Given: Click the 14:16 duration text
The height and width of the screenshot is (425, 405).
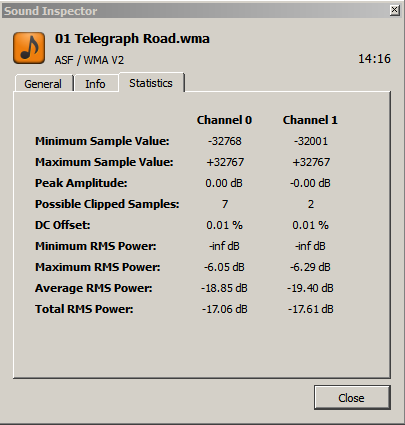Looking at the screenshot, I should click(x=374, y=59).
